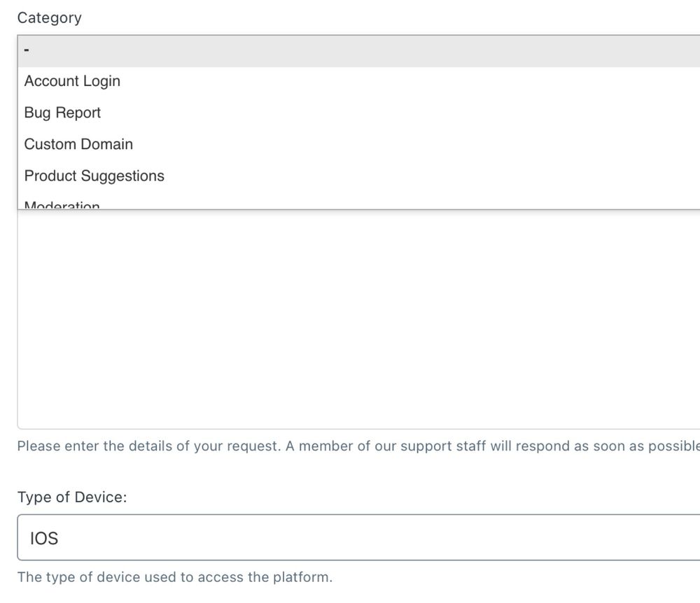Select the partially visible Moderation option
Screen dimensions: 700x603
[x=62, y=205]
